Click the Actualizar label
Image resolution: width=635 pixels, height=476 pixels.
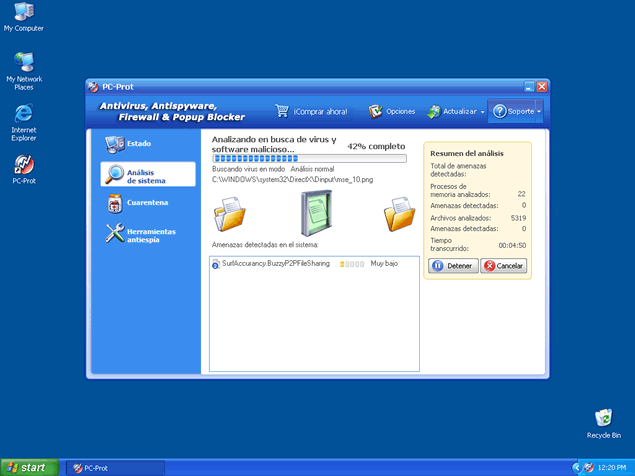460,111
